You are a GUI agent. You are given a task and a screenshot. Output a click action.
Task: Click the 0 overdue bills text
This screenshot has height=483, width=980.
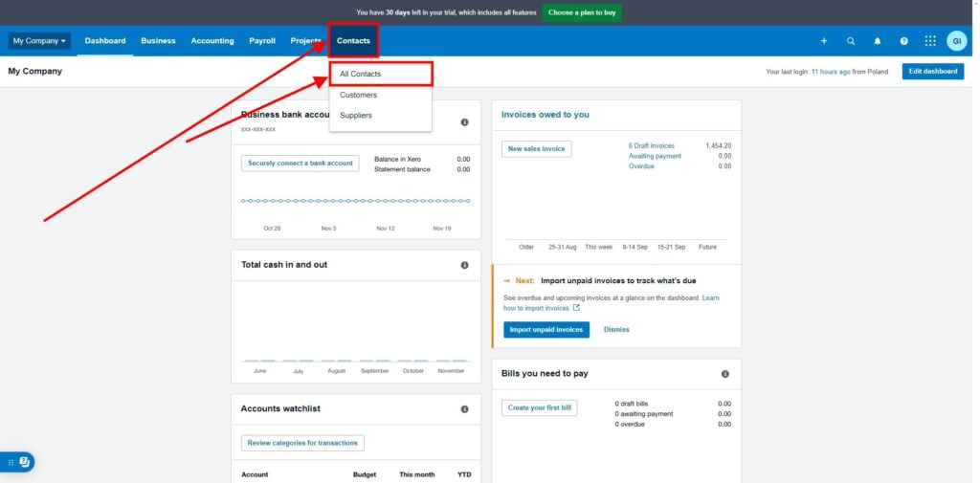tap(632, 425)
